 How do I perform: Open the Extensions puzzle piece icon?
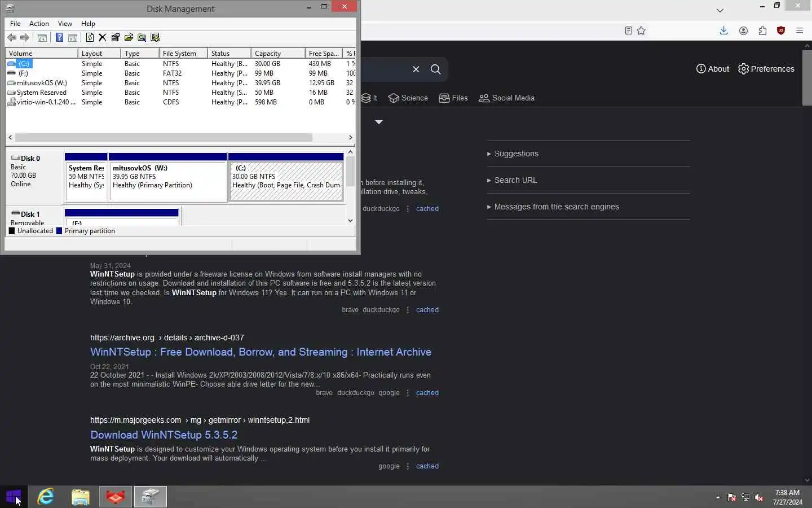762,30
